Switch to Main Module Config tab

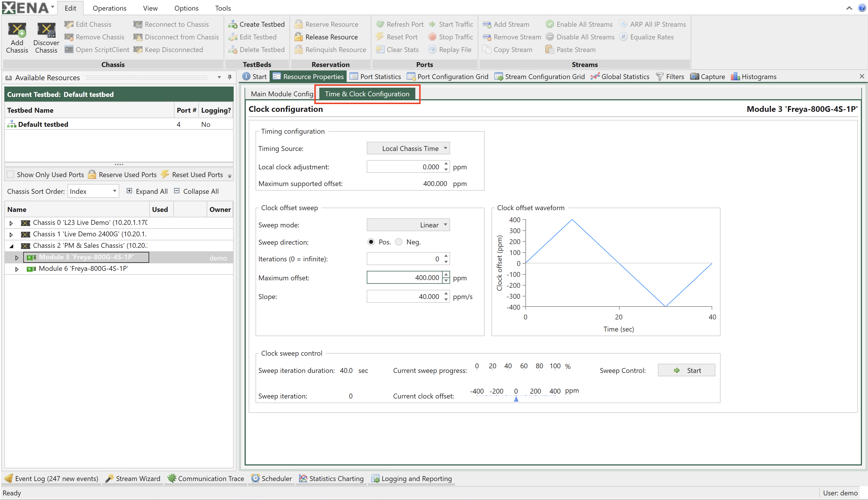click(282, 94)
